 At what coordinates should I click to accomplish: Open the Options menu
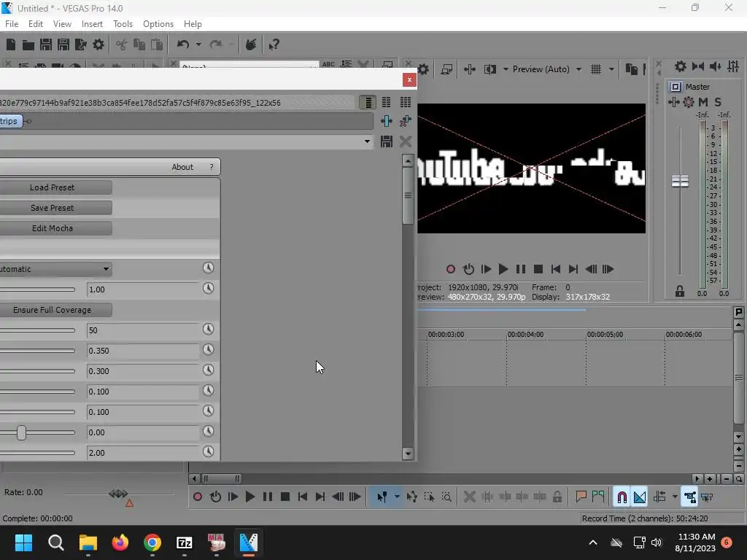click(158, 24)
